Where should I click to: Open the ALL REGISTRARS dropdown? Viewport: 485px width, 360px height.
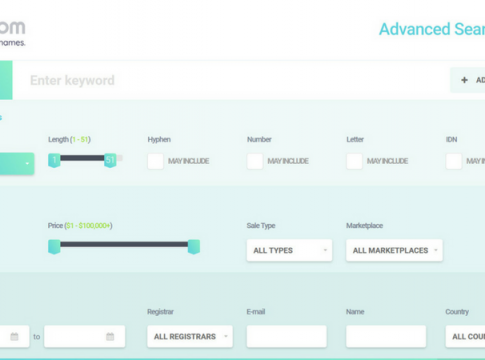(190, 337)
